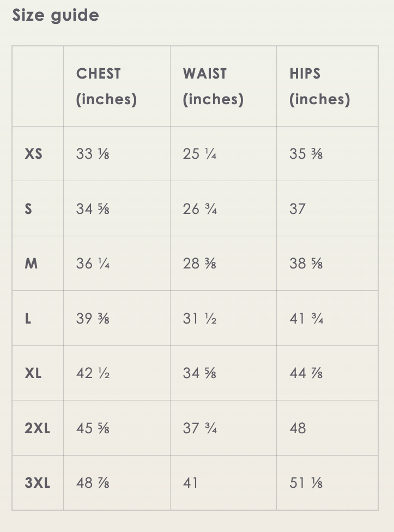Click the 3XL size row label
Viewport: 394px width, 532px height.
tap(37, 483)
